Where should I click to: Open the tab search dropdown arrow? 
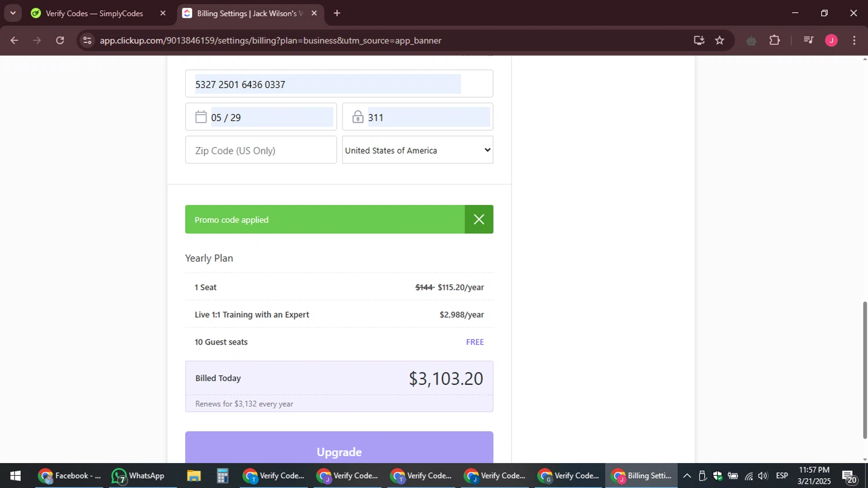point(13,13)
